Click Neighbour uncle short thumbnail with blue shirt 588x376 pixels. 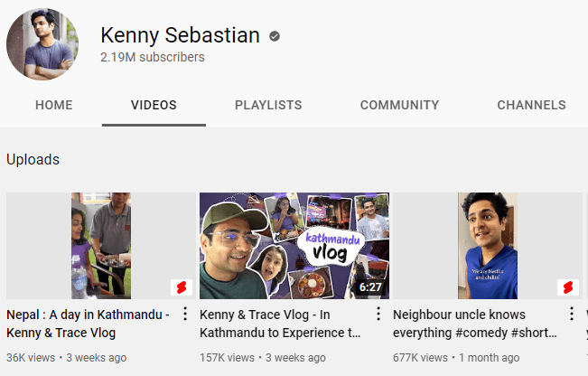tap(488, 246)
